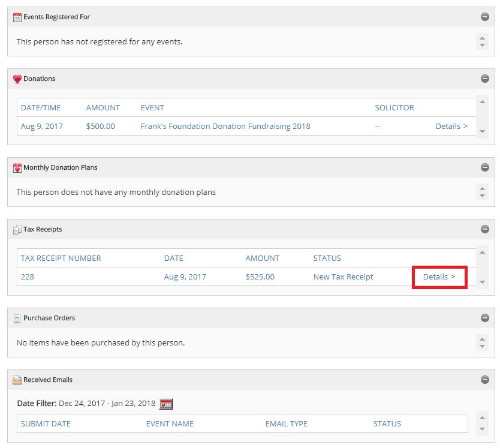Click the Tax Receipts document icon

[x=17, y=230]
